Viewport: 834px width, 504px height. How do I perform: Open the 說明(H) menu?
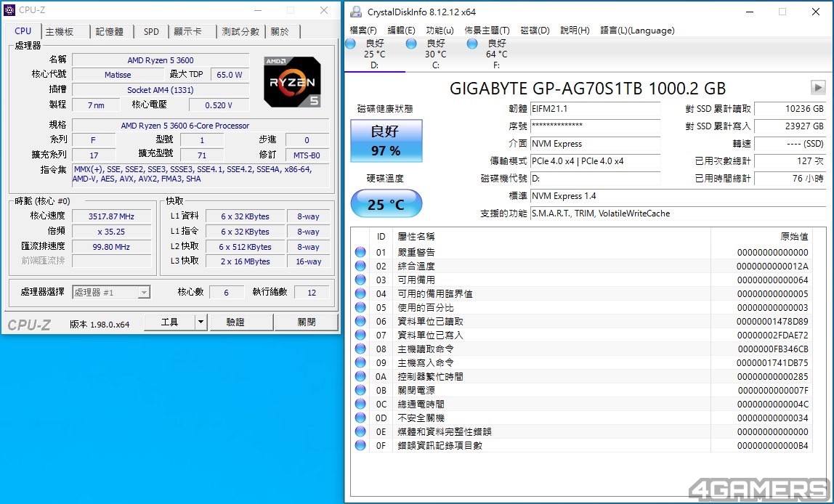(575, 31)
